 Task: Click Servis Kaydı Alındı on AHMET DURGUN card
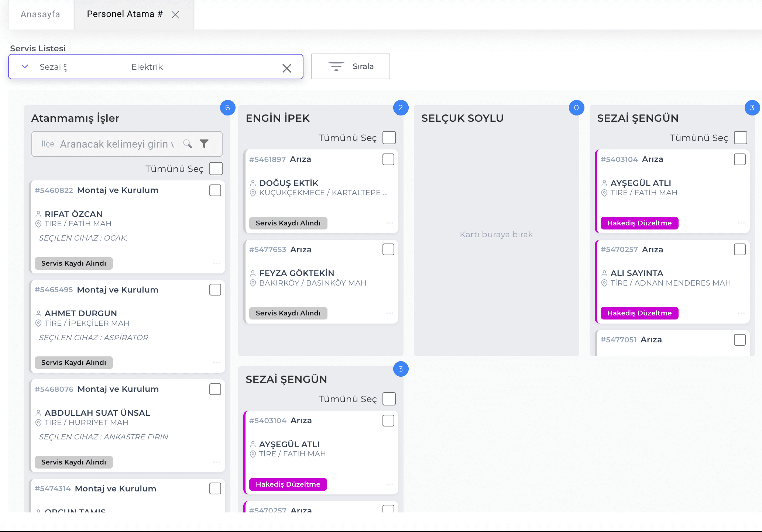click(74, 363)
